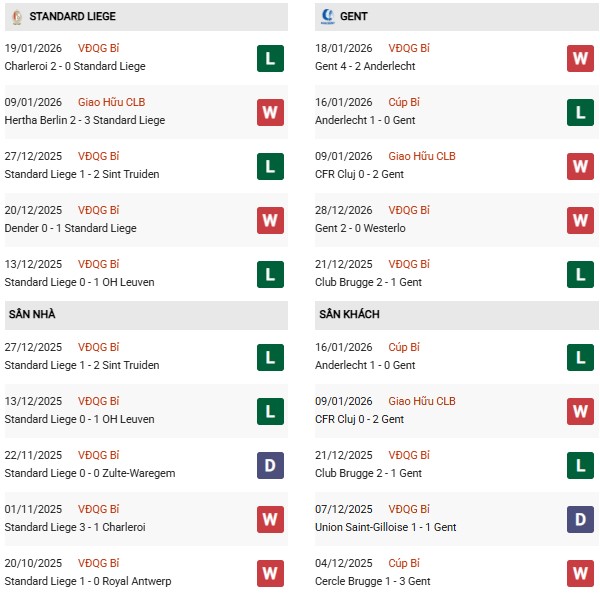Click the Gent club logo
The image size is (600, 594).
[328, 17]
